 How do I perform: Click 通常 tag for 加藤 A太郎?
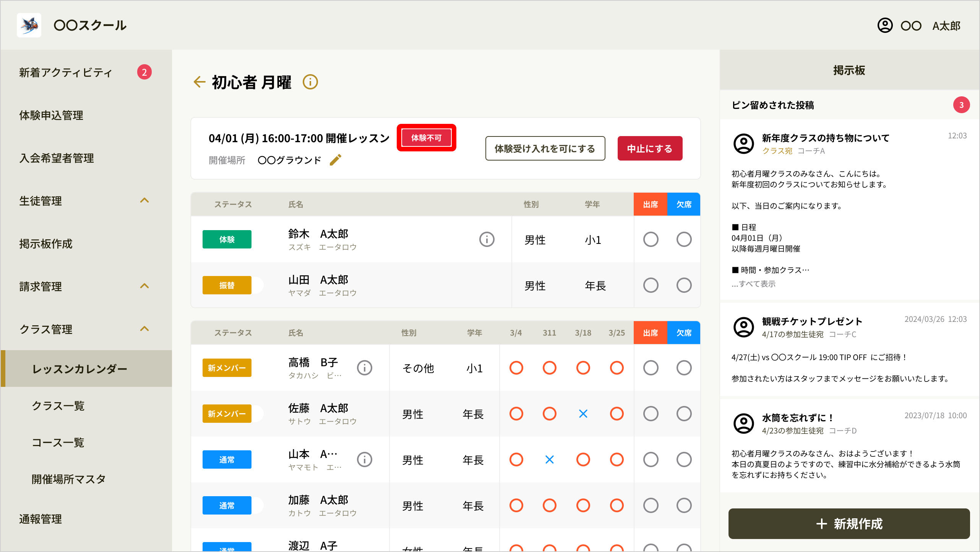(x=227, y=505)
